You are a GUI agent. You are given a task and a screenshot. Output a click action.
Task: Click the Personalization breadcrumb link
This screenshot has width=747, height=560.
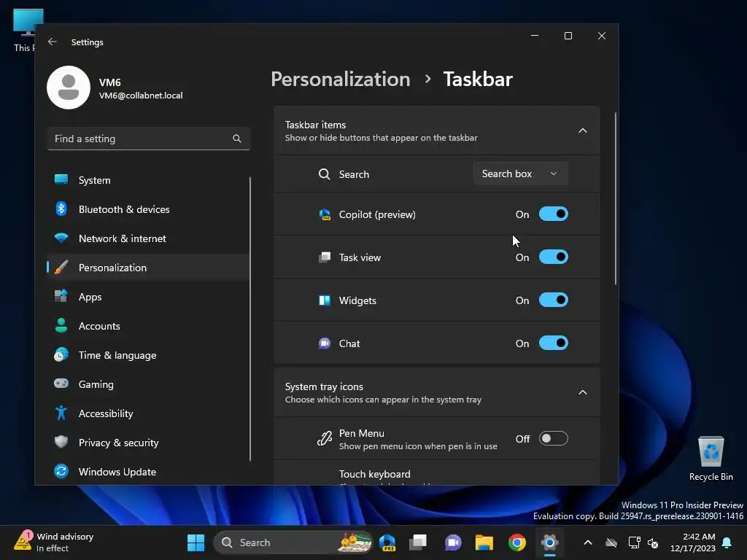[x=341, y=79]
